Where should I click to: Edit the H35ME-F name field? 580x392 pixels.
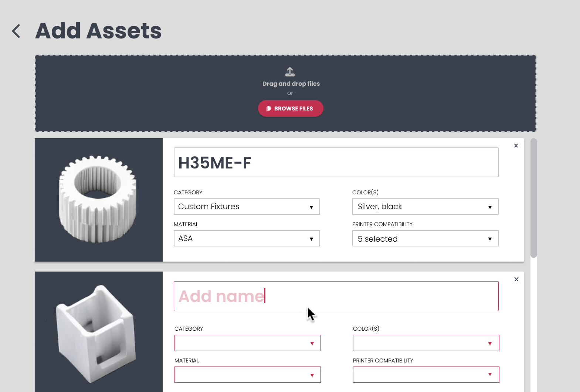[x=336, y=163]
